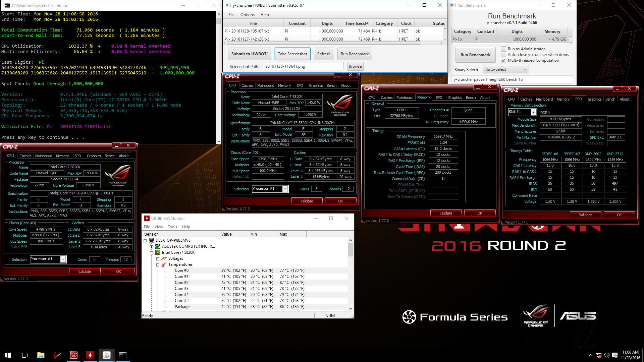
Task: Open File Explorer from the taskbar
Action: (41, 355)
